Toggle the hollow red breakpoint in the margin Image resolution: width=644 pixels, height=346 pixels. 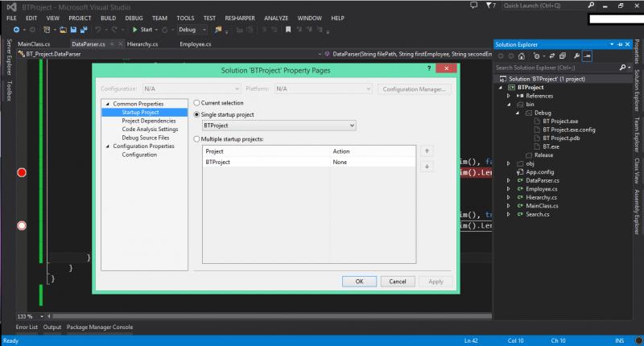[22, 225]
